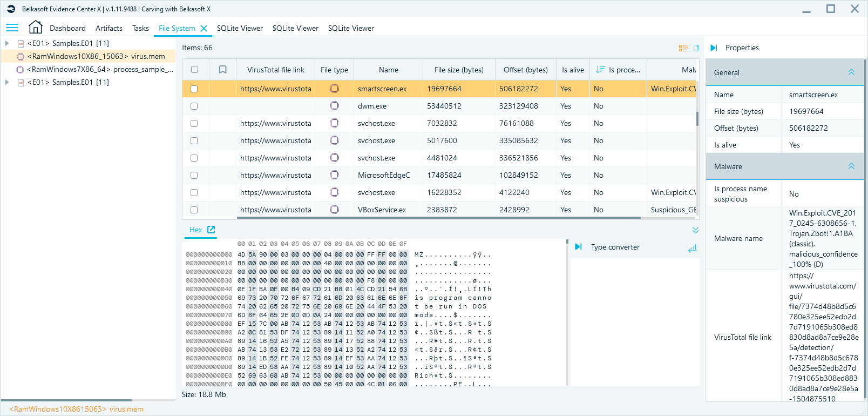Collapse the General properties section
The height and width of the screenshot is (416, 868).
point(851,72)
